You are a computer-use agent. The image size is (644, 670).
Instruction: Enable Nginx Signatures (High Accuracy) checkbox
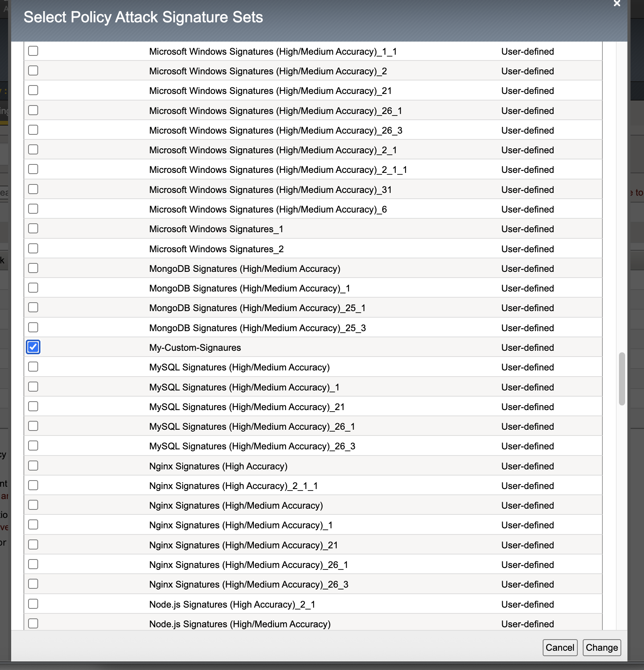pos(33,466)
